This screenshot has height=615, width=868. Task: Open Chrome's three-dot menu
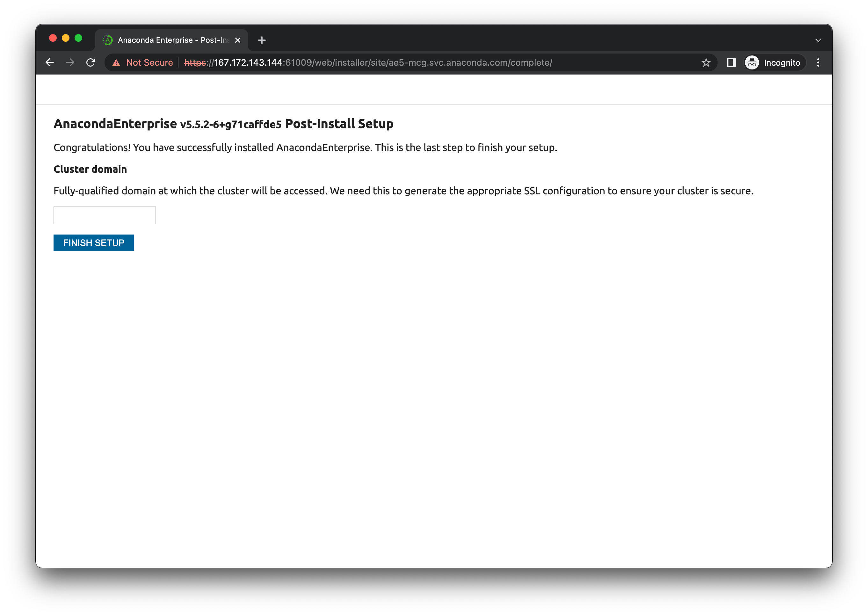(818, 62)
